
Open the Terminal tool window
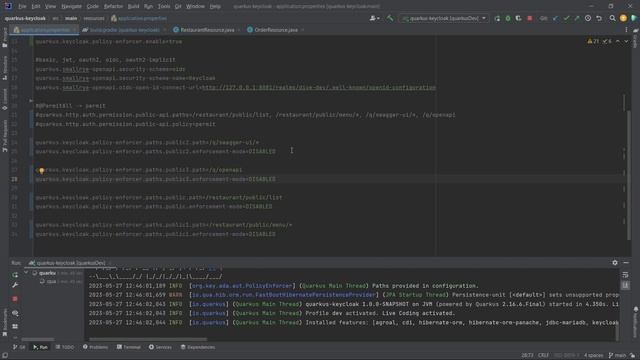[129, 347]
